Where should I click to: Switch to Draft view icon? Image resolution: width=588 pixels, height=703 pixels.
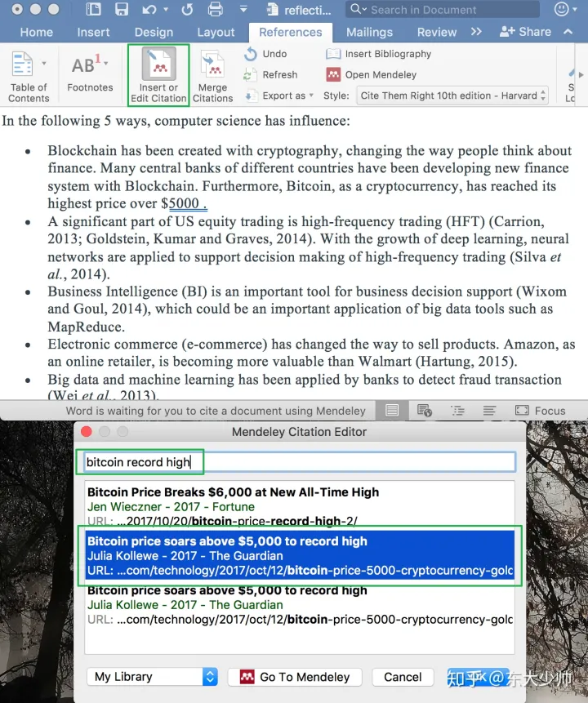(489, 410)
